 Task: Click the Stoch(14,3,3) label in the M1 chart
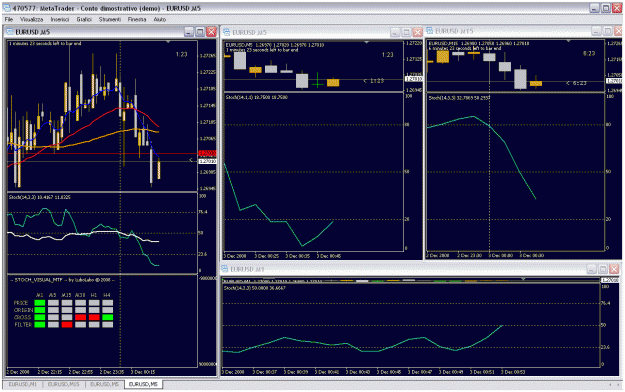(254, 288)
